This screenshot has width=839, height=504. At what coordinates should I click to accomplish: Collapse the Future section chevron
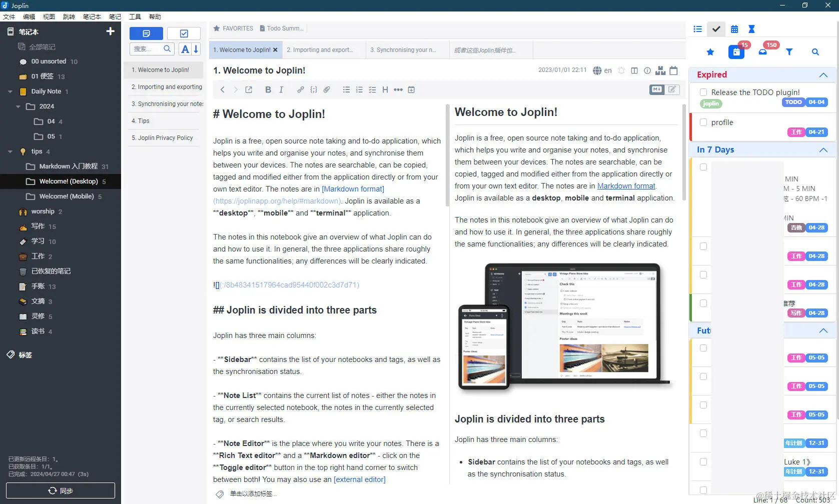tap(823, 330)
